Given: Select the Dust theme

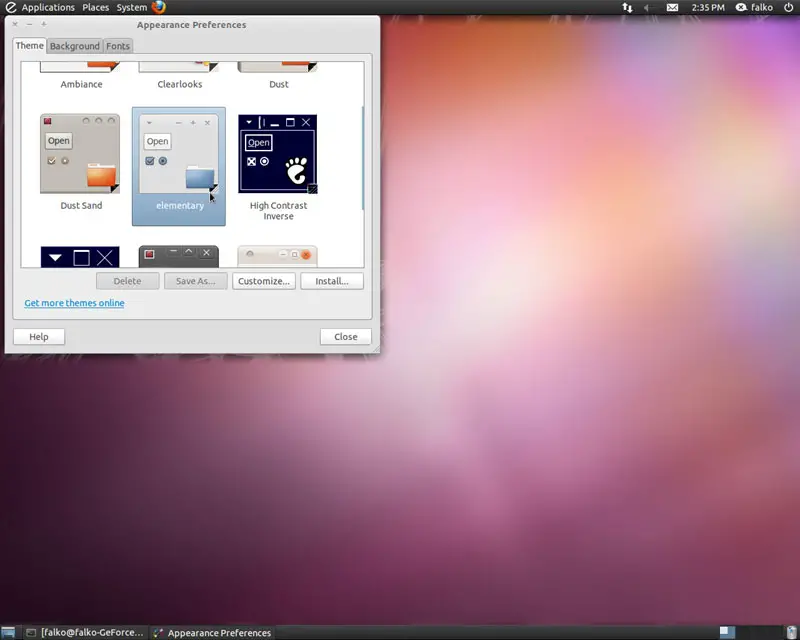Looking at the screenshot, I should tap(278, 77).
